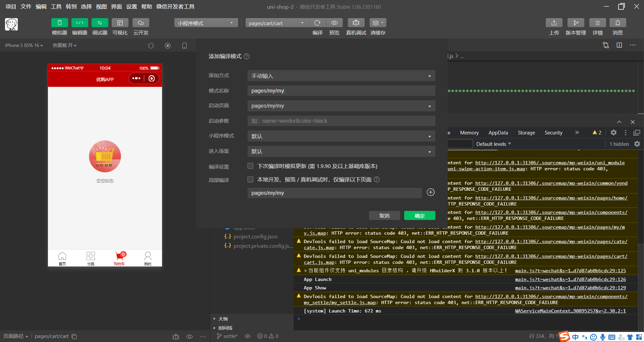
Task: Enable 下次编译时模拟更新 checkbox
Action: pyautogui.click(x=250, y=166)
